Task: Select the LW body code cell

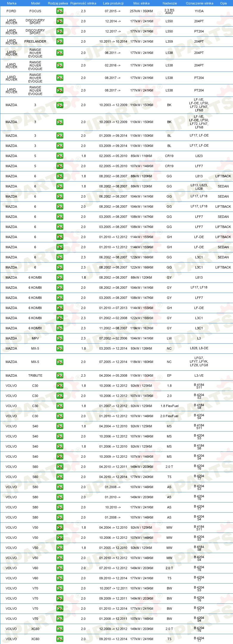Action: [169, 338]
